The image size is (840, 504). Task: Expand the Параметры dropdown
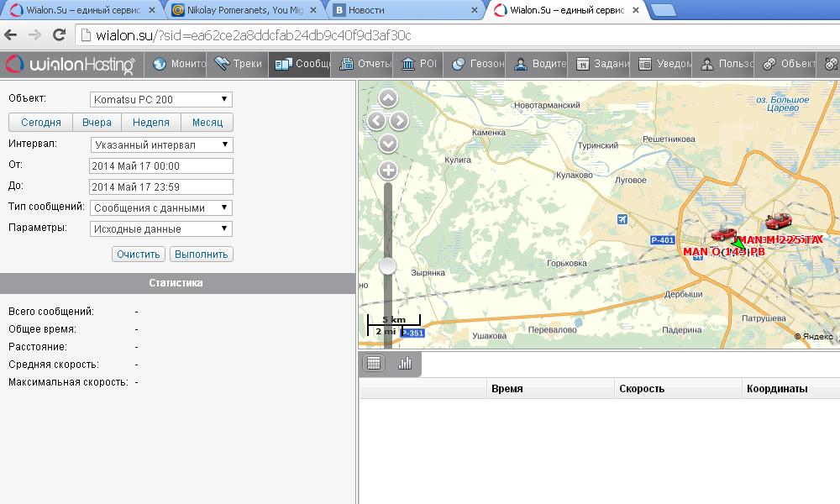[x=160, y=228]
